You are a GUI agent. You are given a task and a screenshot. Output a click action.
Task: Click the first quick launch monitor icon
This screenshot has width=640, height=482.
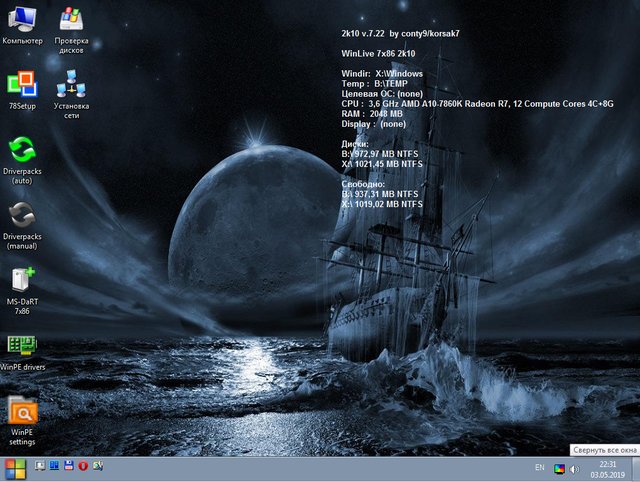pyautogui.click(x=40, y=467)
